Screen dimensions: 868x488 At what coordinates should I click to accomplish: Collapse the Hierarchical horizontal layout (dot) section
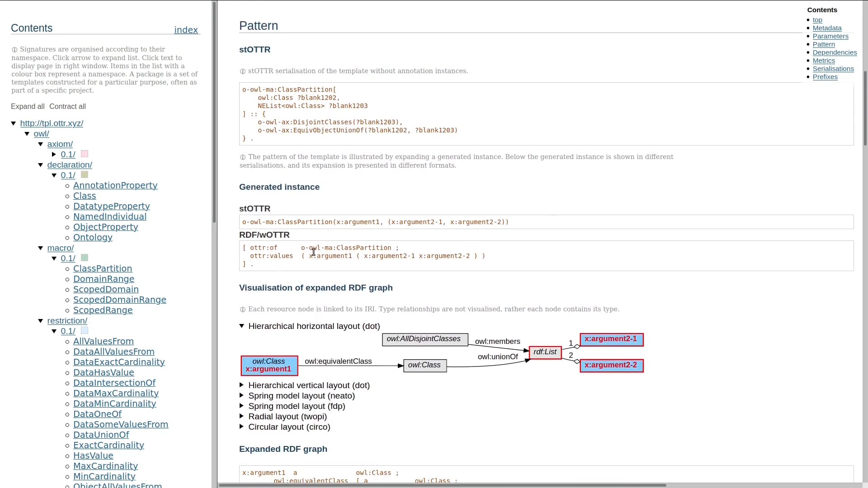[242, 326]
